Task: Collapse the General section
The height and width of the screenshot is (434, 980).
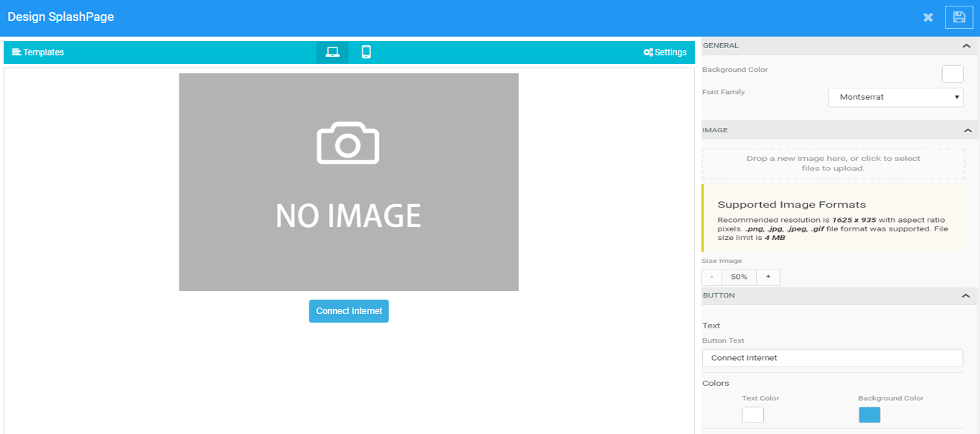Action: (x=966, y=46)
